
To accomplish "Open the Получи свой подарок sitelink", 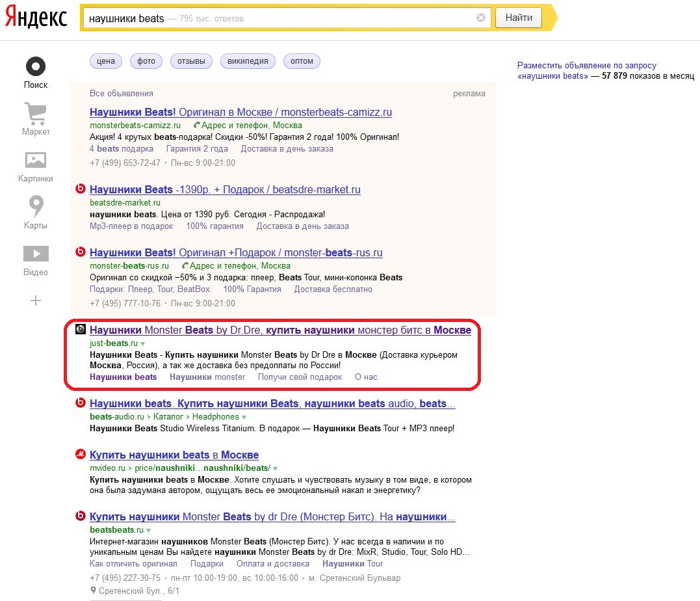I will coord(300,377).
